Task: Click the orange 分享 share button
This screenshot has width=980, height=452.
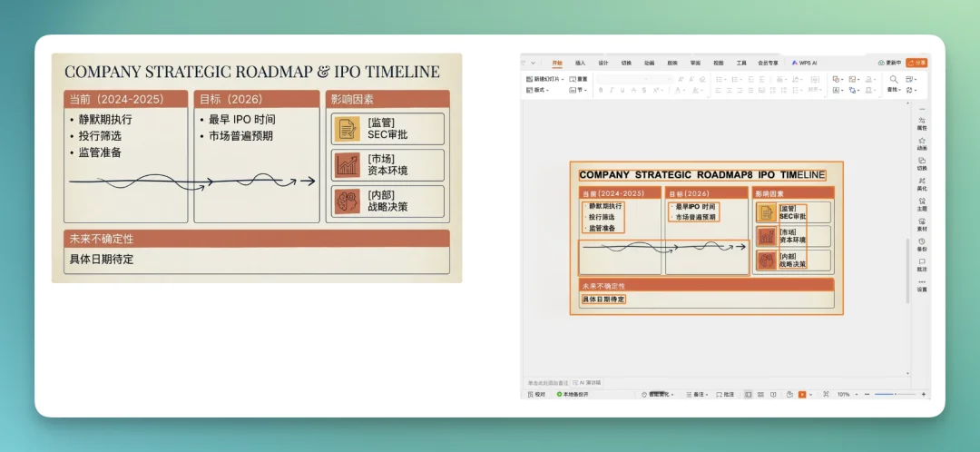Action: 916,63
